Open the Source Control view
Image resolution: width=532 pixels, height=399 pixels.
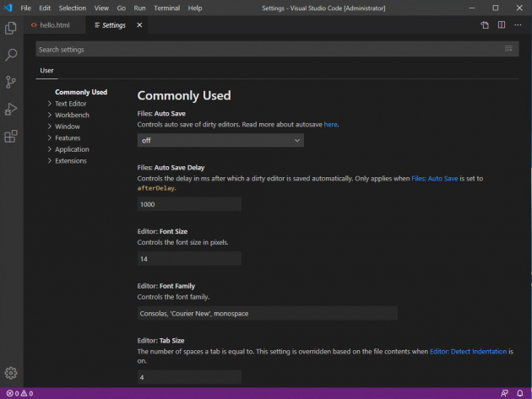(11, 82)
